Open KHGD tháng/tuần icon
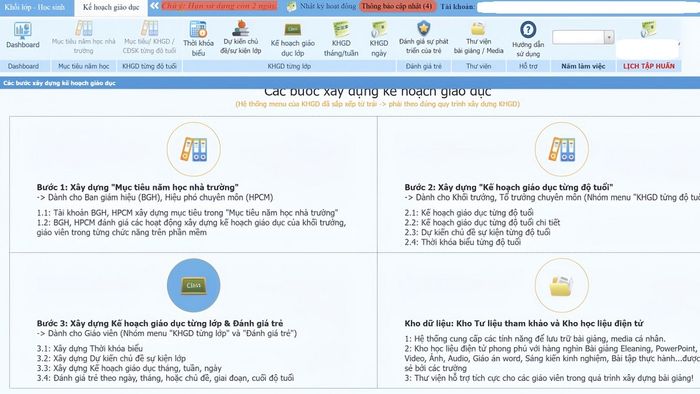The width and height of the screenshot is (700, 394). pyautogui.click(x=341, y=29)
